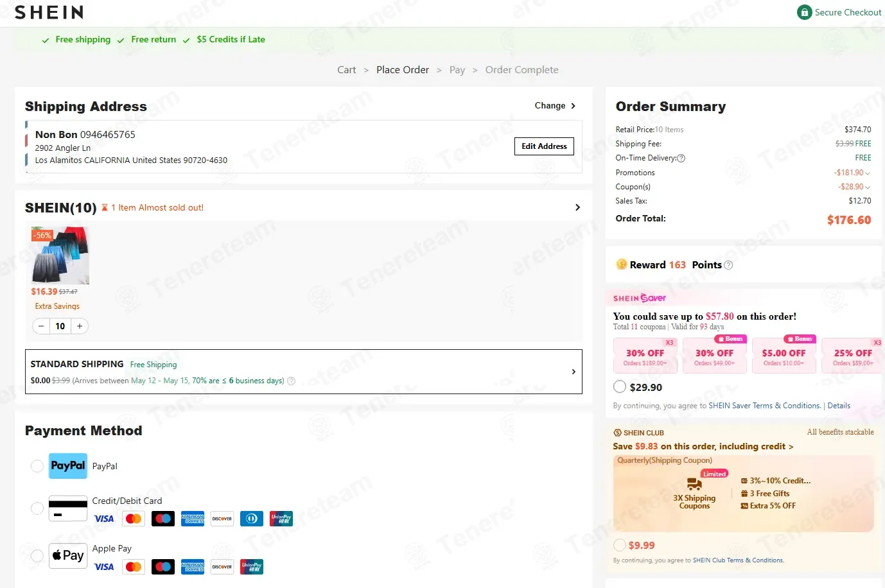This screenshot has width=885, height=588.
Task: Go to the Cart step
Action: 346,70
